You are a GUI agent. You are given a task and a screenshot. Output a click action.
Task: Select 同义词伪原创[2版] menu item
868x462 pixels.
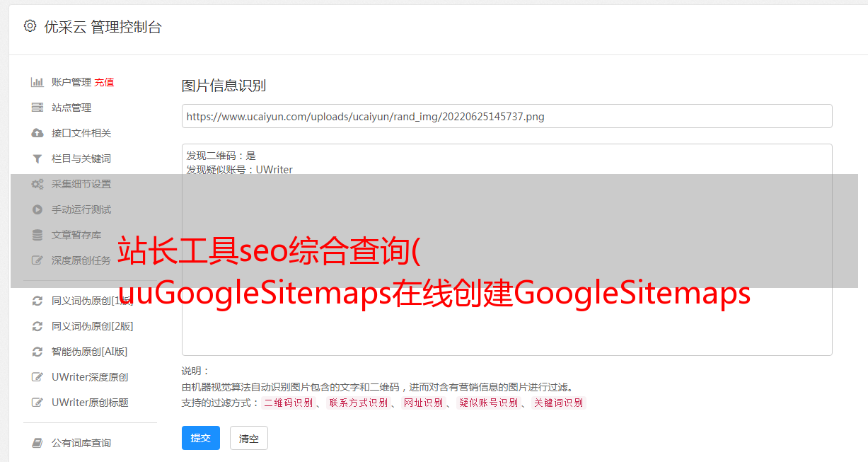point(93,326)
